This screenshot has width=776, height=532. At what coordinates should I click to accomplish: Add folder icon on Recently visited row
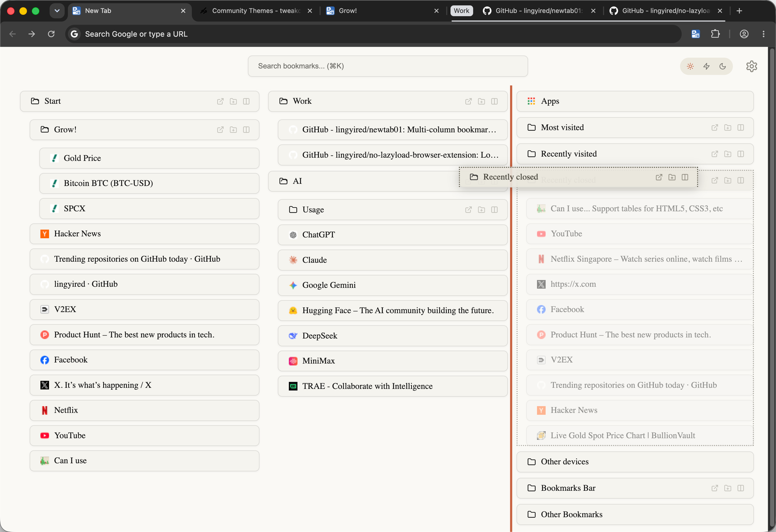[x=727, y=154]
